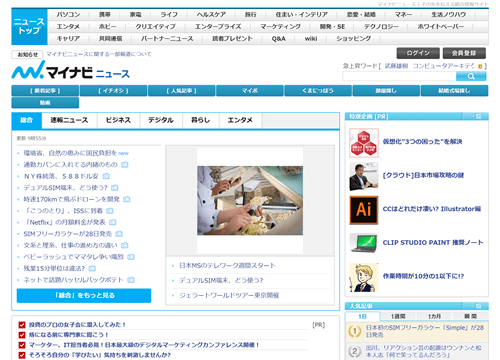Open wiki in top menu
500x360 pixels.
click(311, 39)
